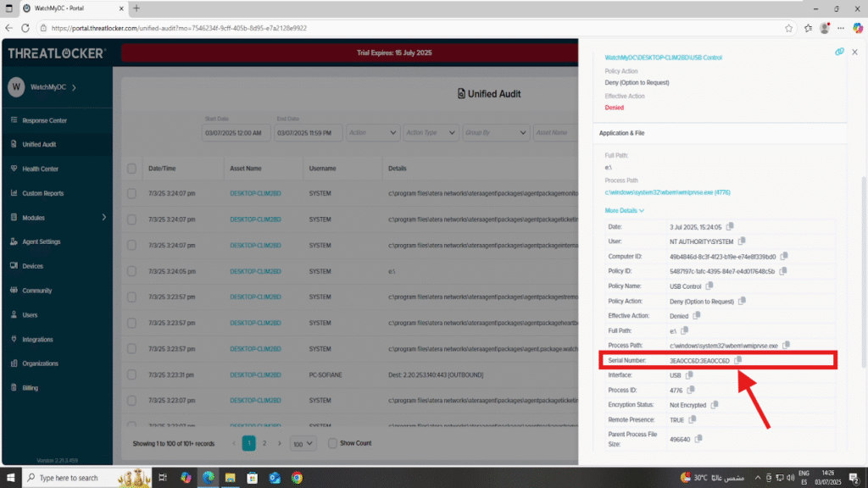
Task: Click the Asset Name filter field
Action: point(555,133)
